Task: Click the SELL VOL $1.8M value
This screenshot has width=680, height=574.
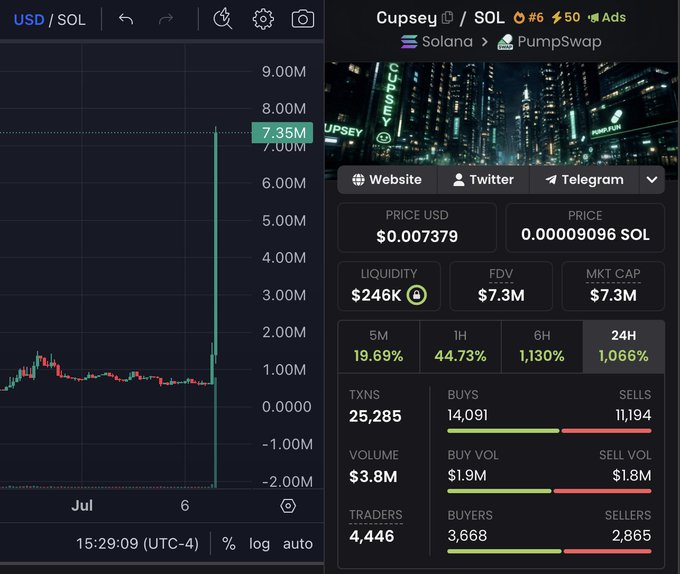Action: (x=632, y=475)
